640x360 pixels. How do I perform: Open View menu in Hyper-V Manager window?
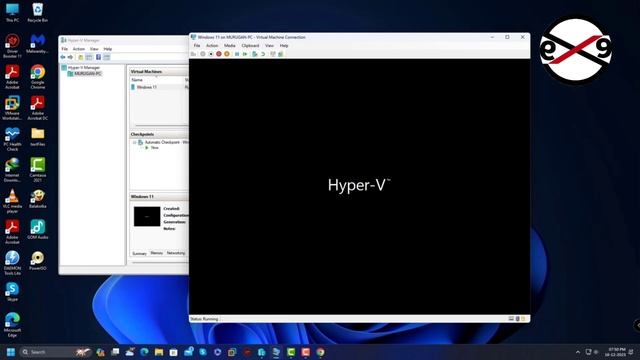(94, 49)
